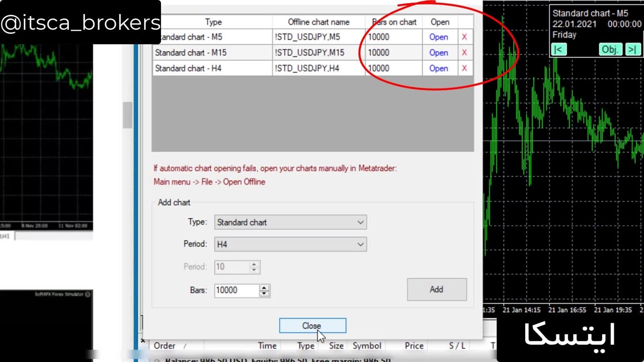Skip to end with the >| button

click(632, 49)
